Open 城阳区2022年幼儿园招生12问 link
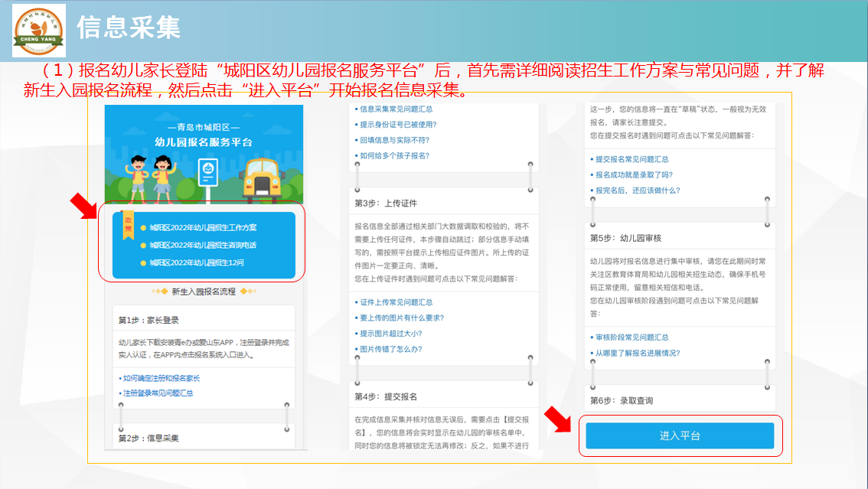 pos(197,263)
